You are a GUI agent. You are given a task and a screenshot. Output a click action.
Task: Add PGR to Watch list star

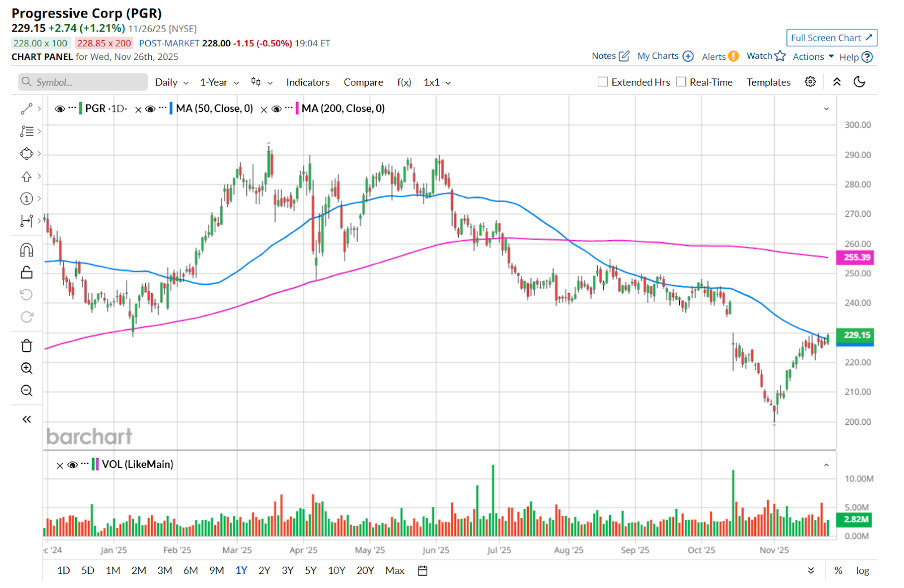pyautogui.click(x=766, y=56)
